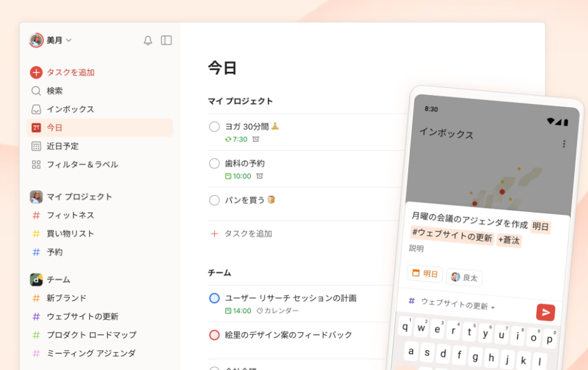This screenshot has width=588, height=370.
Task: Click reminder alarm icon beside 10:00
Action: click(x=260, y=176)
